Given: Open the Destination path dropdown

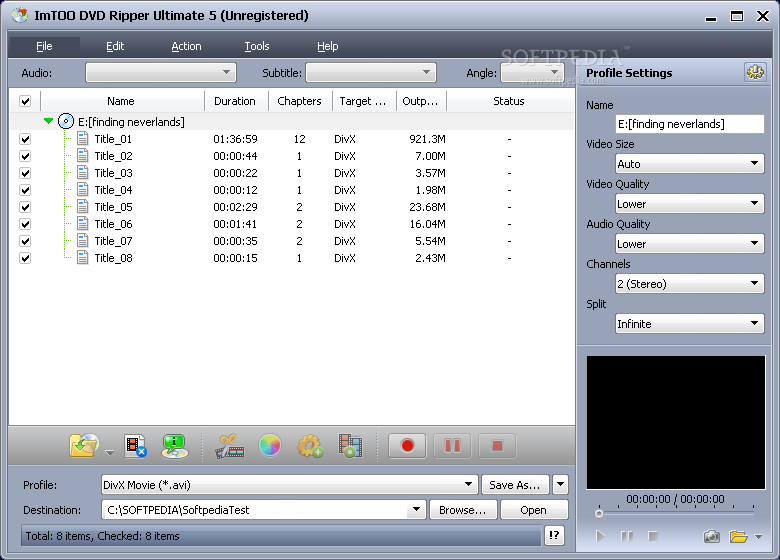Looking at the screenshot, I should point(416,509).
